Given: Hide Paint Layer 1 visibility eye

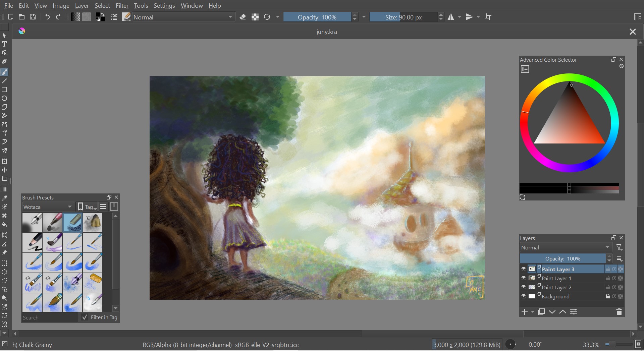Looking at the screenshot, I should coord(524,278).
